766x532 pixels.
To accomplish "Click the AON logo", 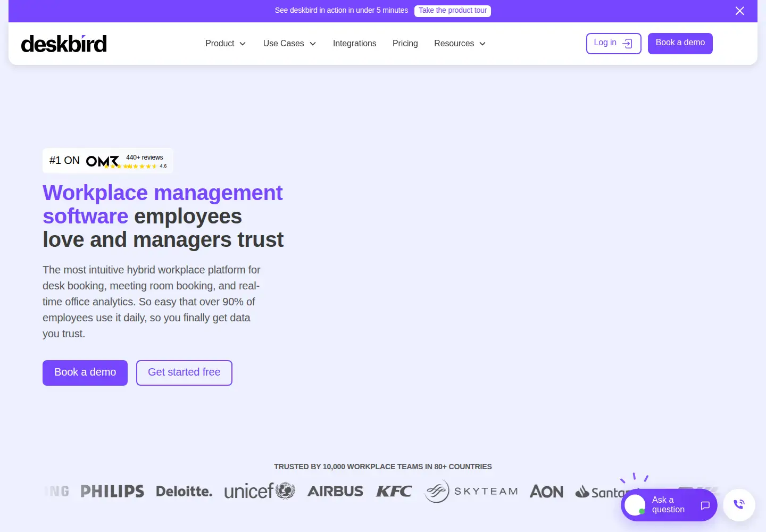I will (x=546, y=491).
